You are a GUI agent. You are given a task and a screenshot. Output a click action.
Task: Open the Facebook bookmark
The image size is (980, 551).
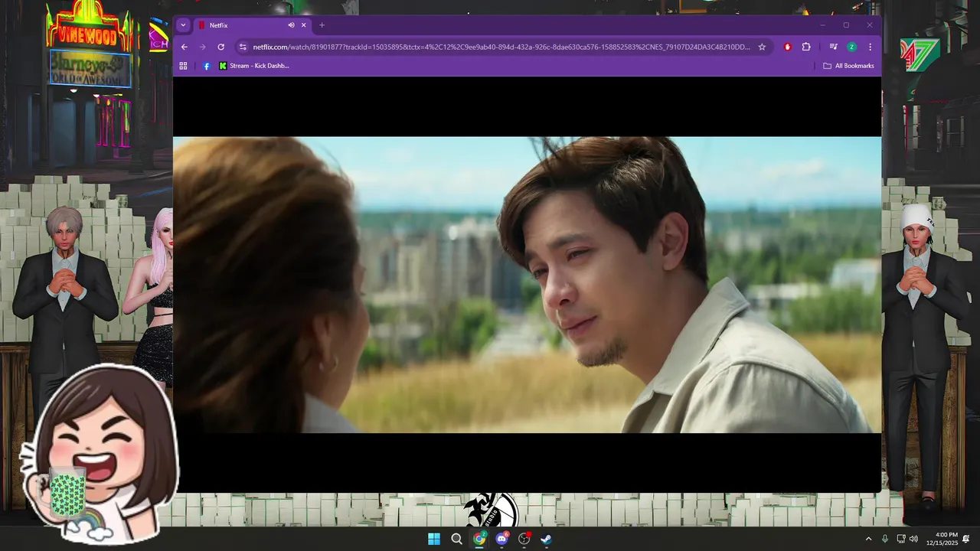click(206, 66)
